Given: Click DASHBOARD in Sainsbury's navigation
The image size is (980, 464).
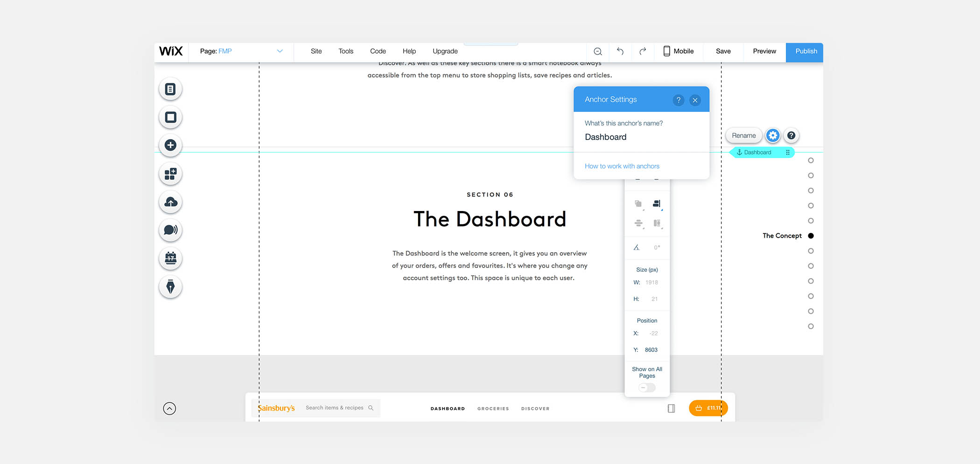Looking at the screenshot, I should pos(448,408).
